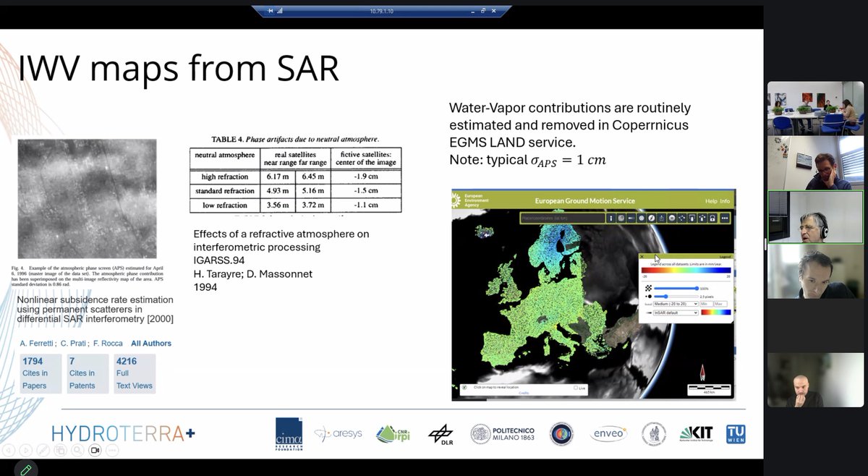Adjust the 100% opacity slider in Legend

(x=676, y=288)
